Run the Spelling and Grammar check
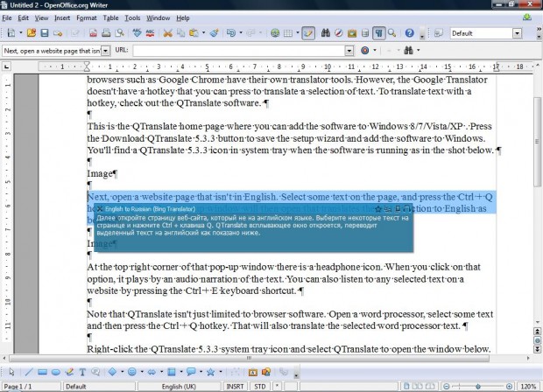The height and width of the screenshot is (392, 543). point(137,33)
